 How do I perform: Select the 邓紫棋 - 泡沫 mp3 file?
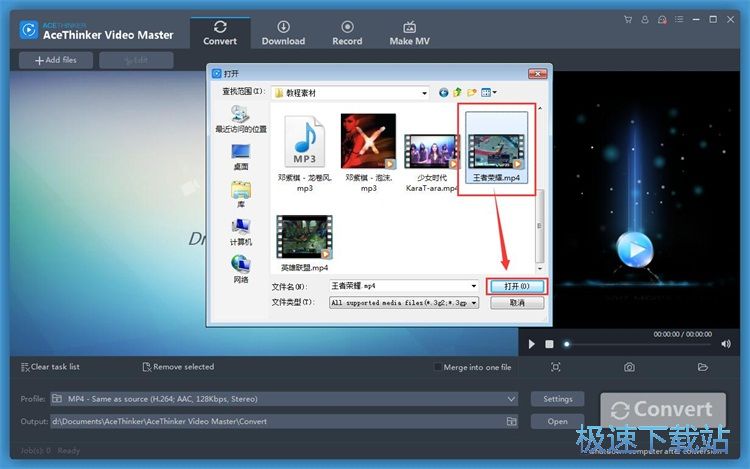pyautogui.click(x=368, y=153)
